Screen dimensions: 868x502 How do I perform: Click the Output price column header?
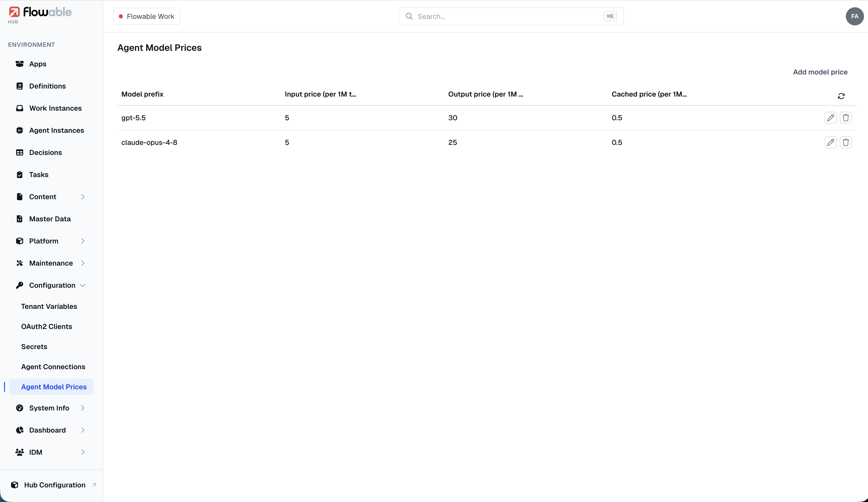485,94
